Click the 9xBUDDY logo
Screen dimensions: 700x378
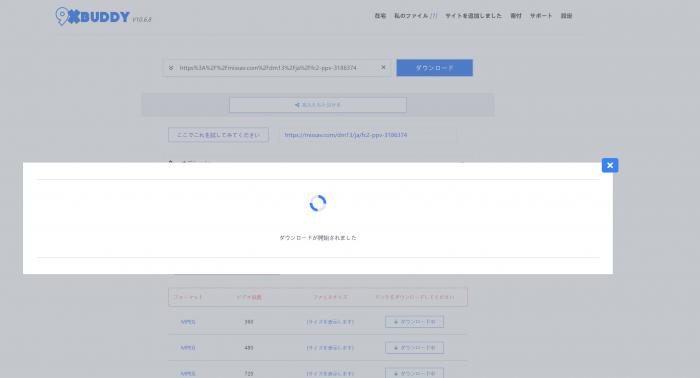(x=93, y=17)
